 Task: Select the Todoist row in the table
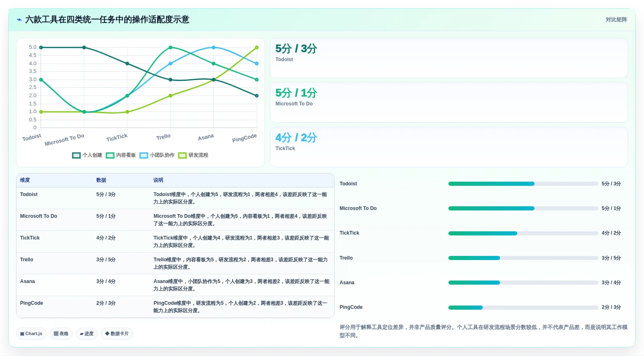175,198
